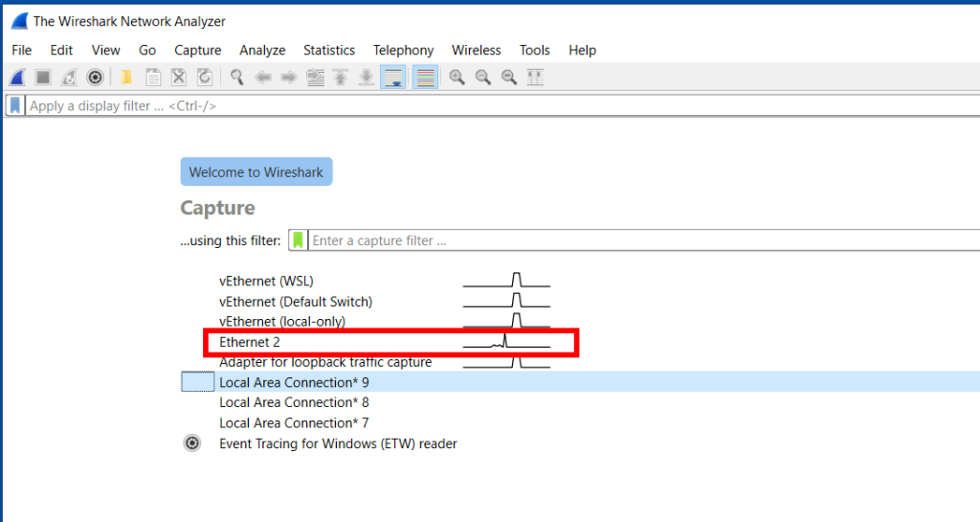Zoom in on the packet text

(457, 78)
